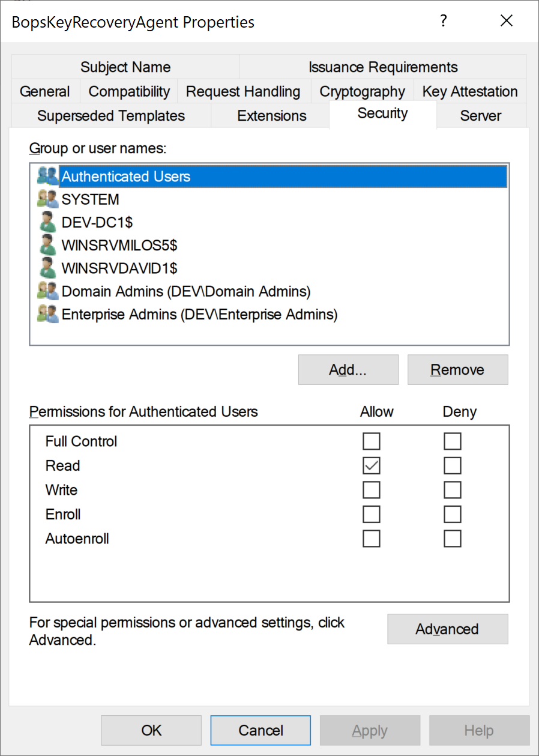This screenshot has width=539, height=756.
Task: Tick Deny checkbox for Write
Action: tap(453, 490)
